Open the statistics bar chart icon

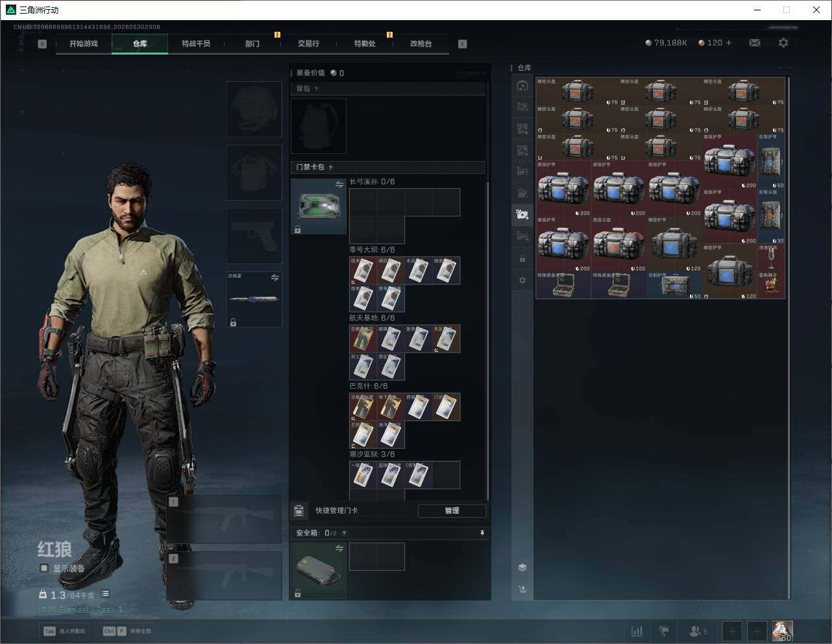(637, 631)
